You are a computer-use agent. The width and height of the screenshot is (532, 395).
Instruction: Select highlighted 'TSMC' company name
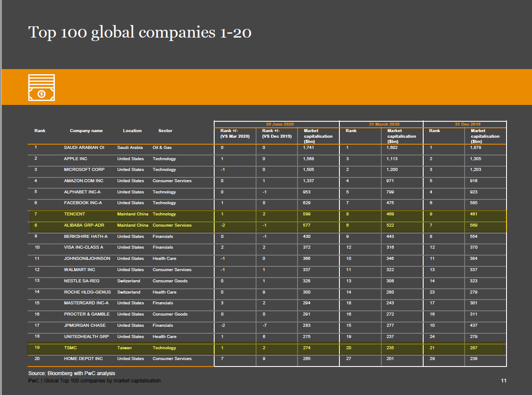click(x=70, y=348)
